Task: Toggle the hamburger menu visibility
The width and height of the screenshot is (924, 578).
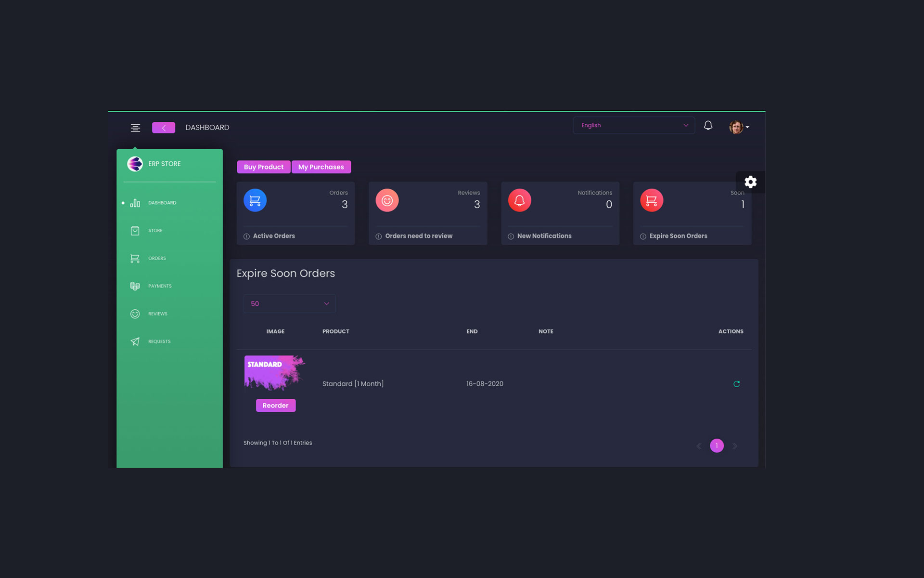Action: pyautogui.click(x=136, y=127)
